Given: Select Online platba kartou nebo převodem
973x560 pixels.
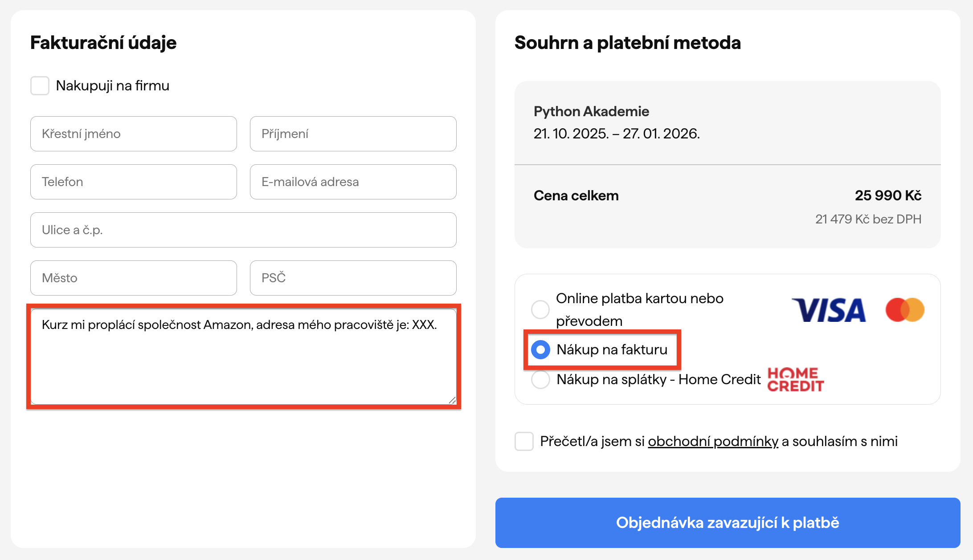Looking at the screenshot, I should point(540,309).
